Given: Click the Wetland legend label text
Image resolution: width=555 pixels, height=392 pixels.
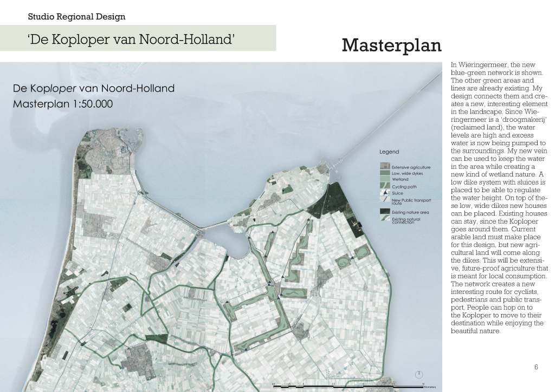Looking at the screenshot, I should click(x=400, y=179).
